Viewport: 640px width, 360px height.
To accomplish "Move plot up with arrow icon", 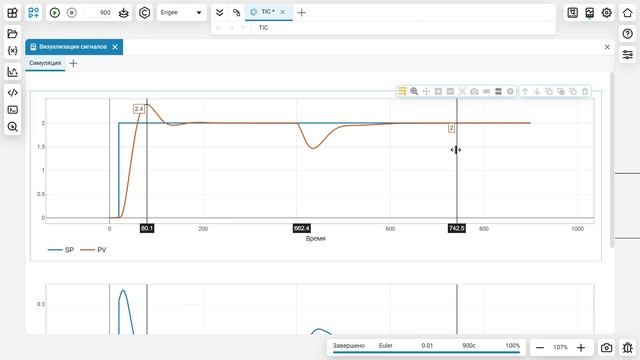I will tap(525, 91).
